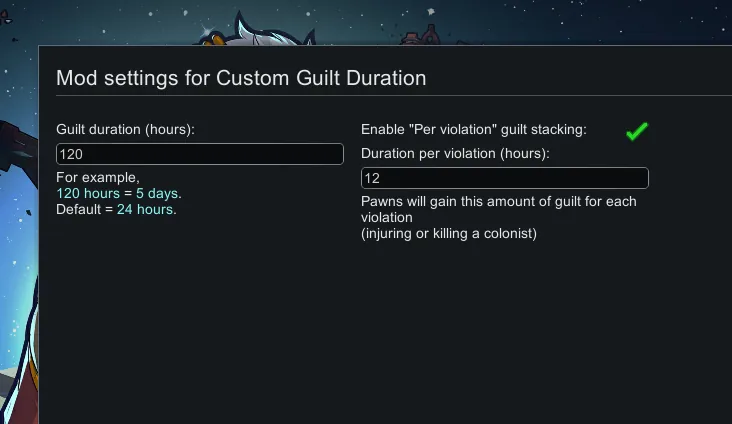Image resolution: width=732 pixels, height=424 pixels.
Task: Click the right end of the 12 hours field
Action: [638, 178]
